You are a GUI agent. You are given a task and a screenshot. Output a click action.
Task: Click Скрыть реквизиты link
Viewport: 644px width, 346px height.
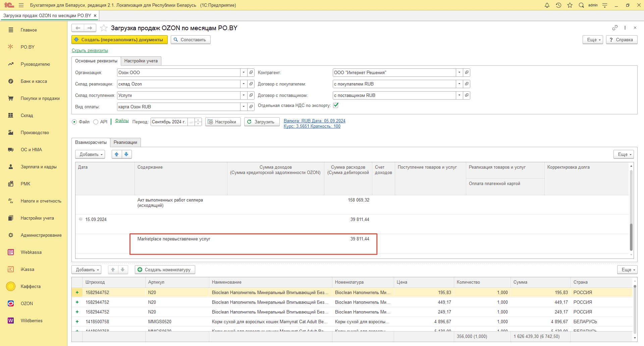pyautogui.click(x=90, y=51)
